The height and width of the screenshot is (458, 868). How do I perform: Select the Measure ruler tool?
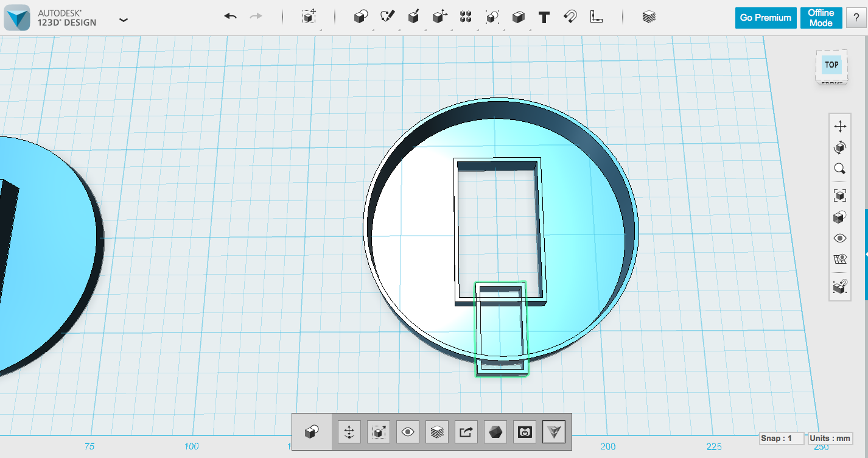tap(596, 16)
